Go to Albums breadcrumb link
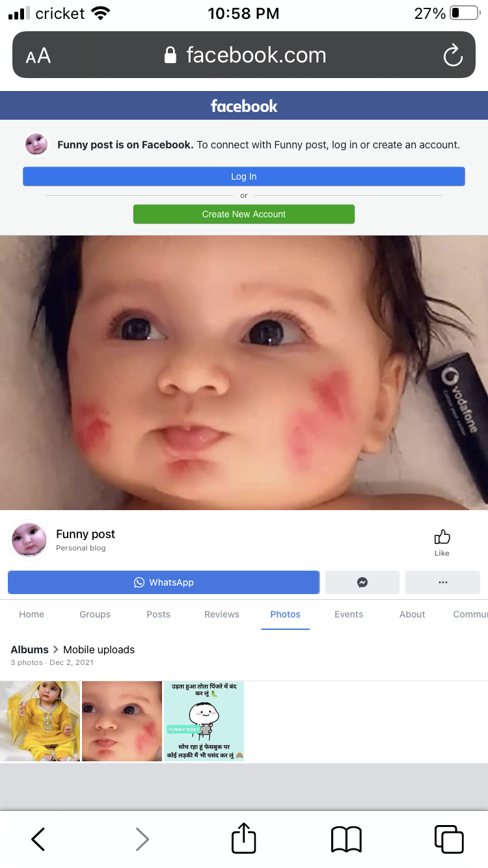This screenshot has height=868, width=488. point(29,649)
